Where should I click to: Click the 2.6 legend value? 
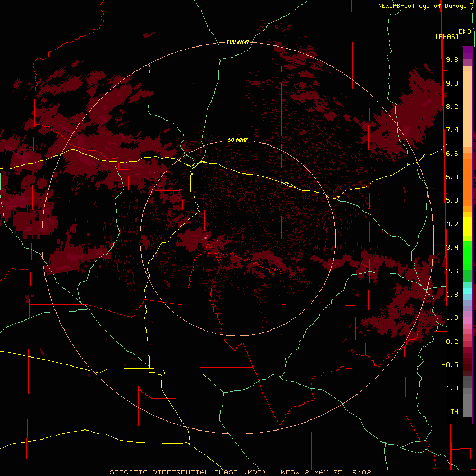452,271
